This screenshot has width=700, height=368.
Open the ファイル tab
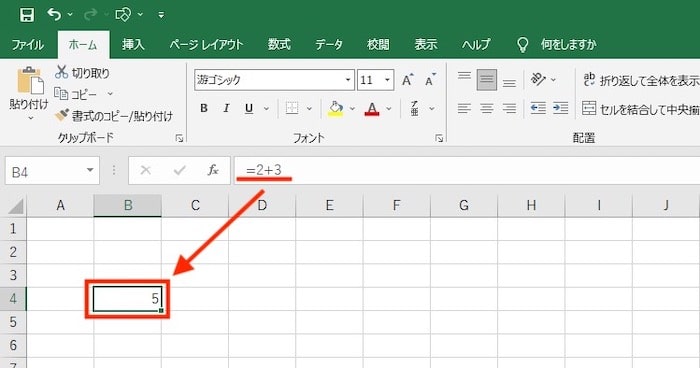tap(28, 45)
